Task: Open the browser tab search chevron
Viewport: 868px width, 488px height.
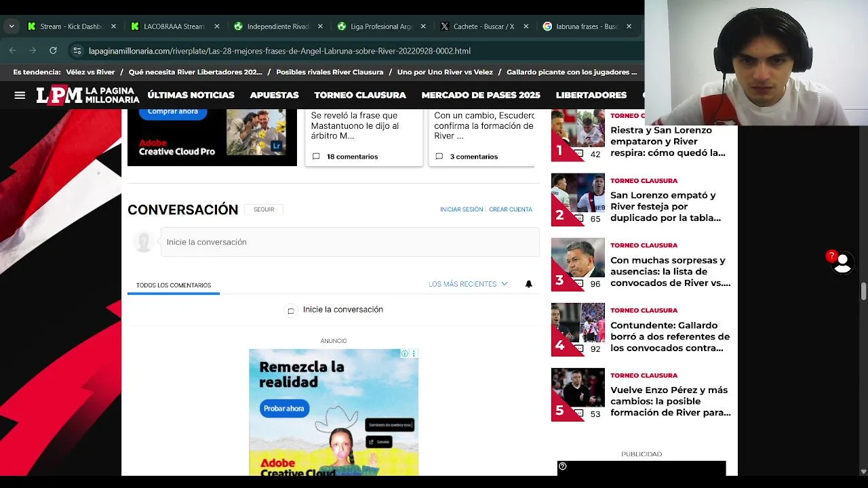Action: click(12, 26)
